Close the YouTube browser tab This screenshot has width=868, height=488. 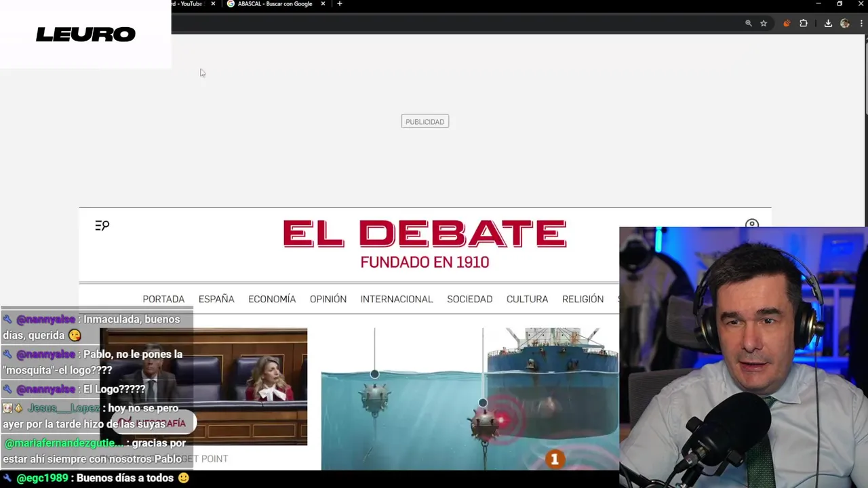pos(213,4)
